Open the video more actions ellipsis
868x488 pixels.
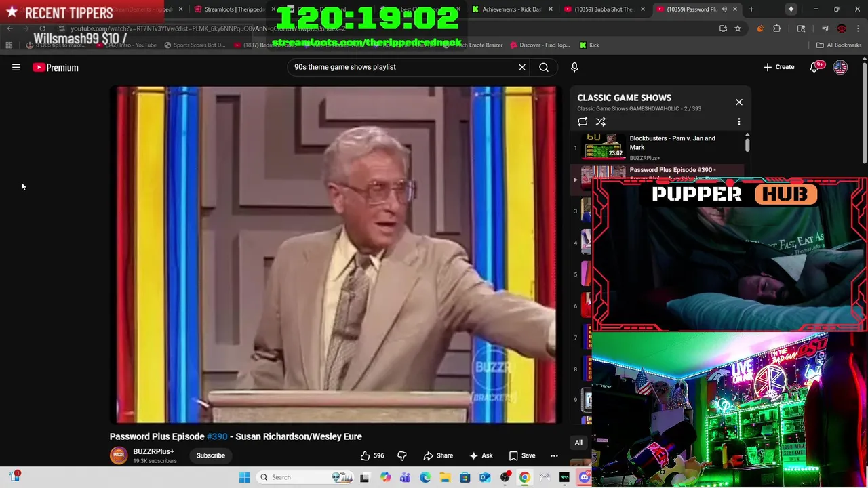(x=554, y=455)
